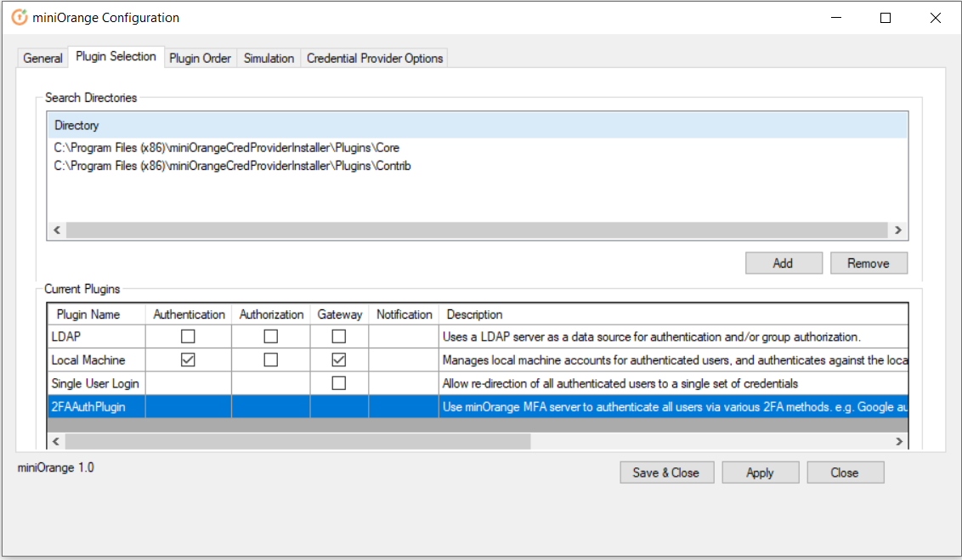Maximize the miniOrange Configuration window
962x560 pixels.
pos(886,18)
